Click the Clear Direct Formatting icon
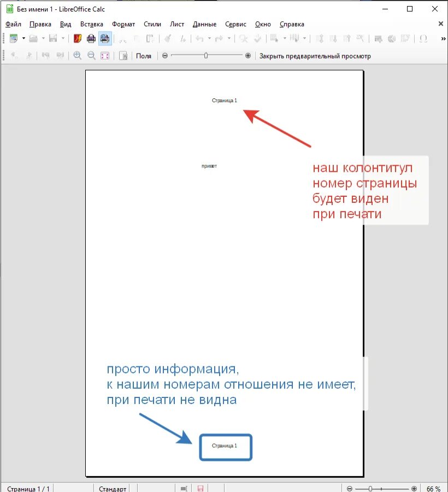The width and height of the screenshot is (448, 492). pyautogui.click(x=183, y=39)
